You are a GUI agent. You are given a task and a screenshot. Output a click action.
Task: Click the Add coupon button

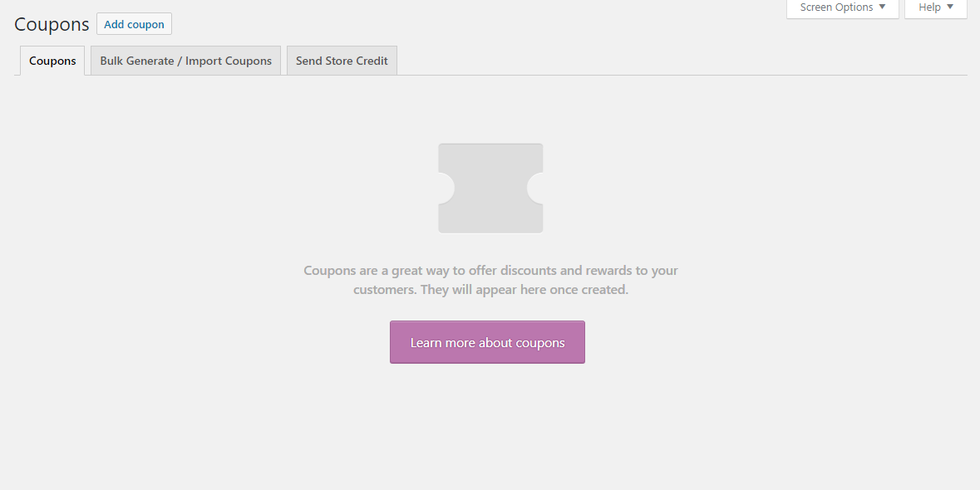point(134,24)
